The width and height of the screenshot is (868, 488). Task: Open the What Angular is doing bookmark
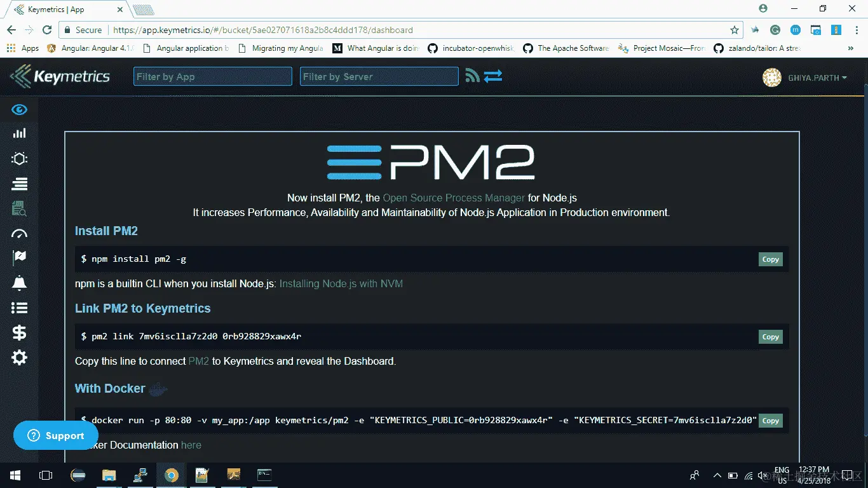coord(376,48)
